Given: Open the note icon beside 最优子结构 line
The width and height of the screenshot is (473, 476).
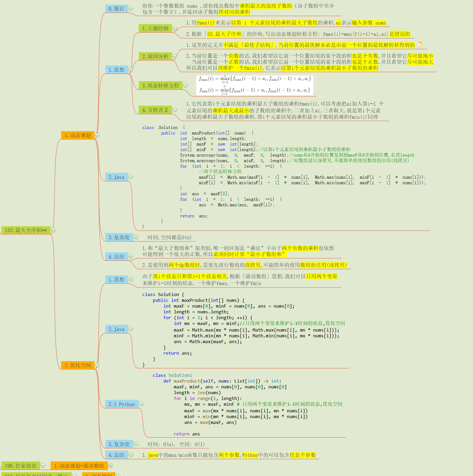Looking at the screenshot, I should pos(420,45).
